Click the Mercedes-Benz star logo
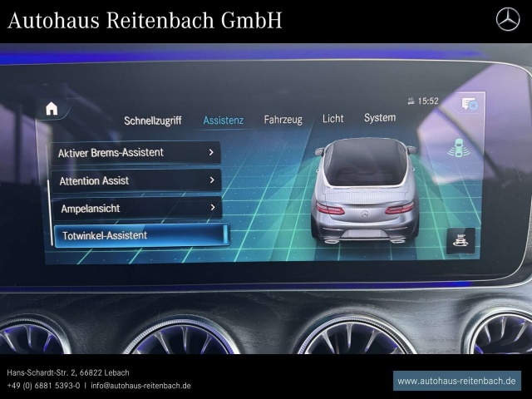This screenshot has width=532, height=399. pyautogui.click(x=507, y=19)
